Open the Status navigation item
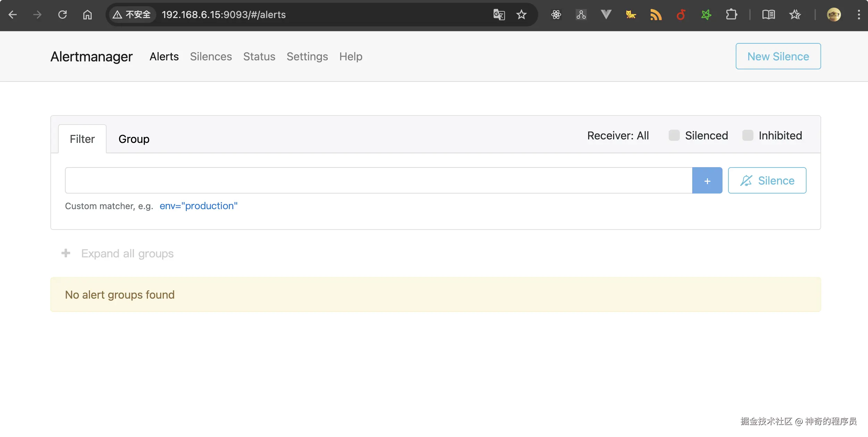 coord(259,57)
